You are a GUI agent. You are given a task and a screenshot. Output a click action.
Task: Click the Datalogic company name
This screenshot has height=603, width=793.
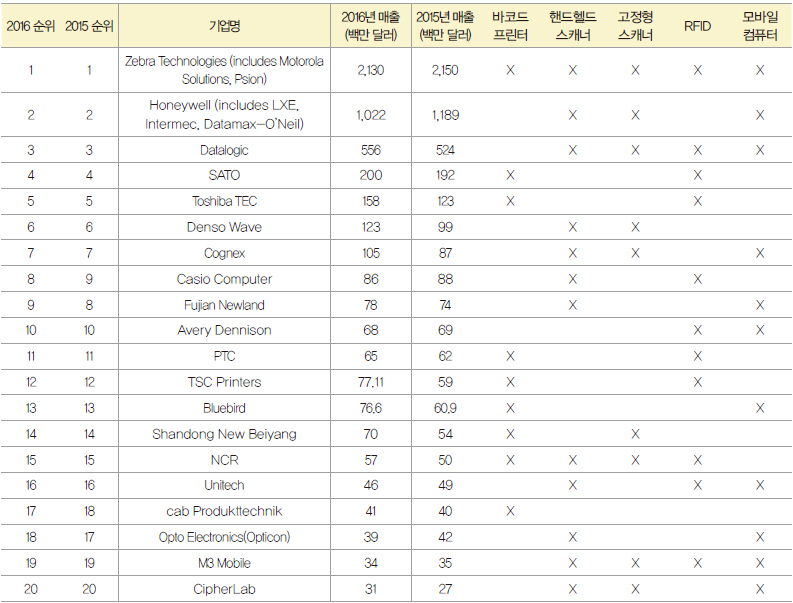[224, 150]
